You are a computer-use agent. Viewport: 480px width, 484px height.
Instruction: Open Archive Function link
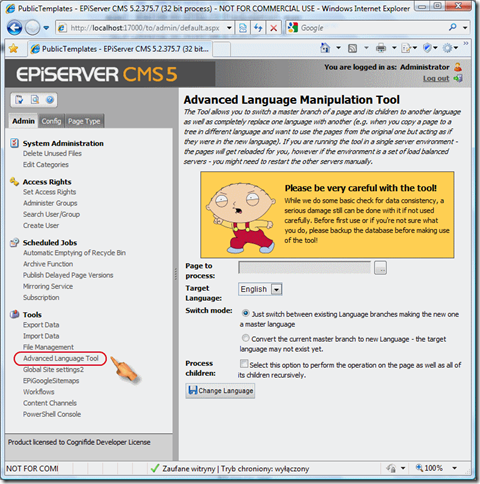click(48, 264)
